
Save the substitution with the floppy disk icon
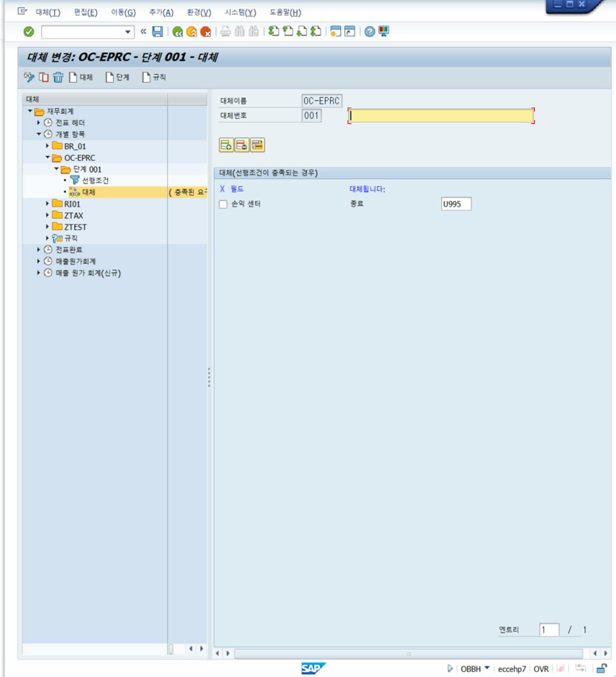click(x=157, y=31)
